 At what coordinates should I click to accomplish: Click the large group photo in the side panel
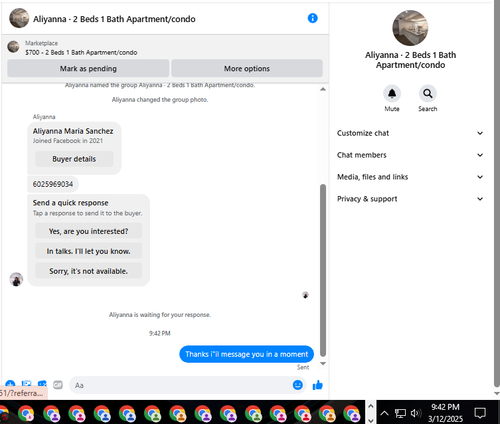[410, 28]
